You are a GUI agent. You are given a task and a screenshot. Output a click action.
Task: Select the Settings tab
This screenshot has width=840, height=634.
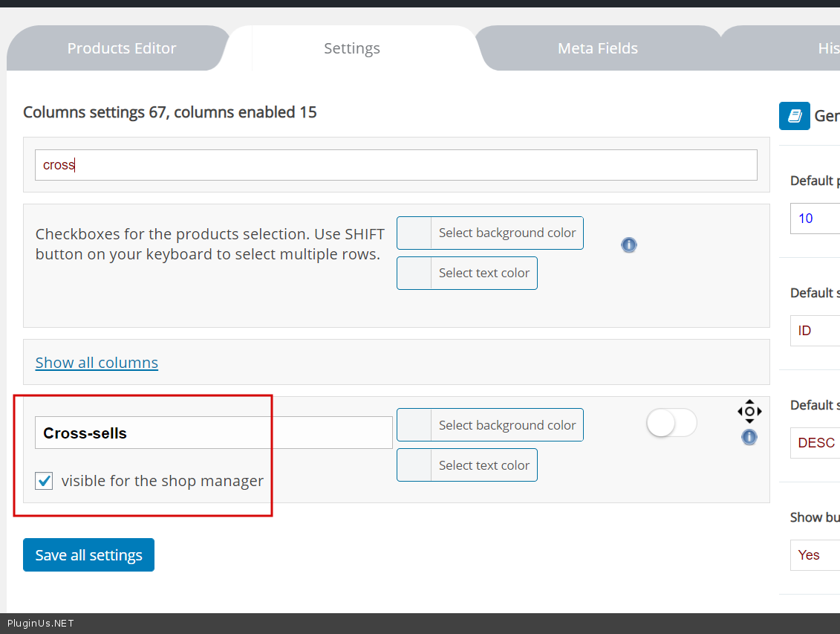(x=351, y=48)
